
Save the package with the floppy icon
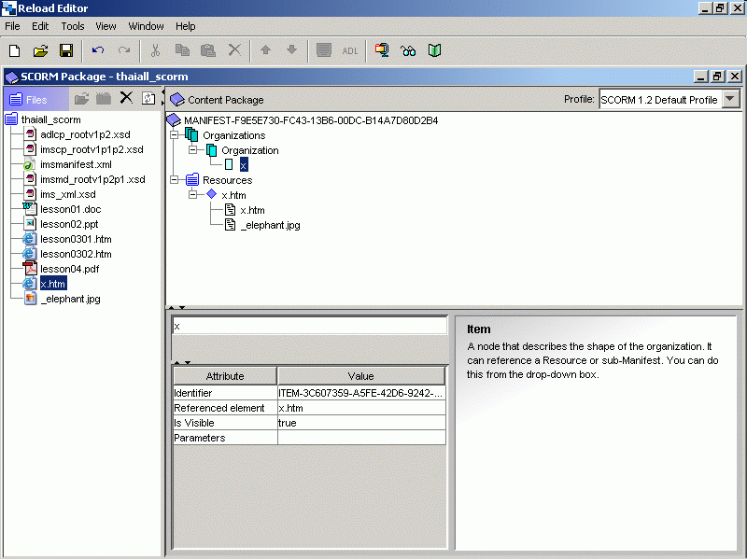[66, 50]
